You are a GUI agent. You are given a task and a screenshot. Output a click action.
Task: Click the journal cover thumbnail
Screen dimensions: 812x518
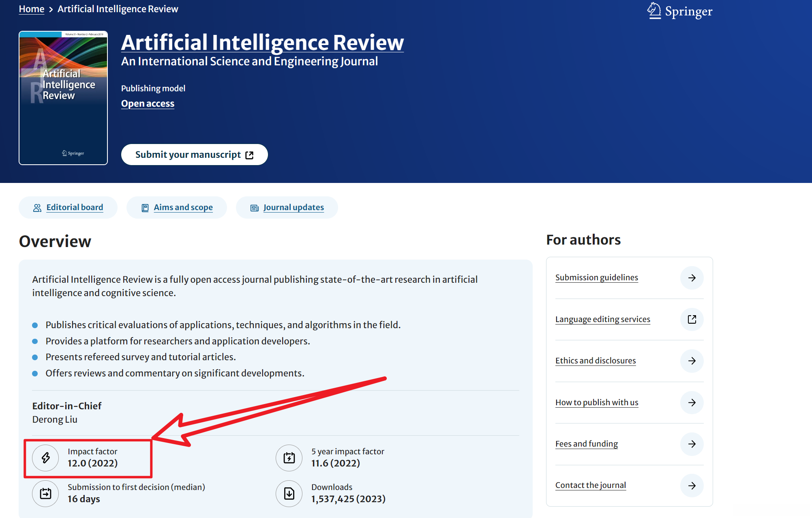click(63, 98)
